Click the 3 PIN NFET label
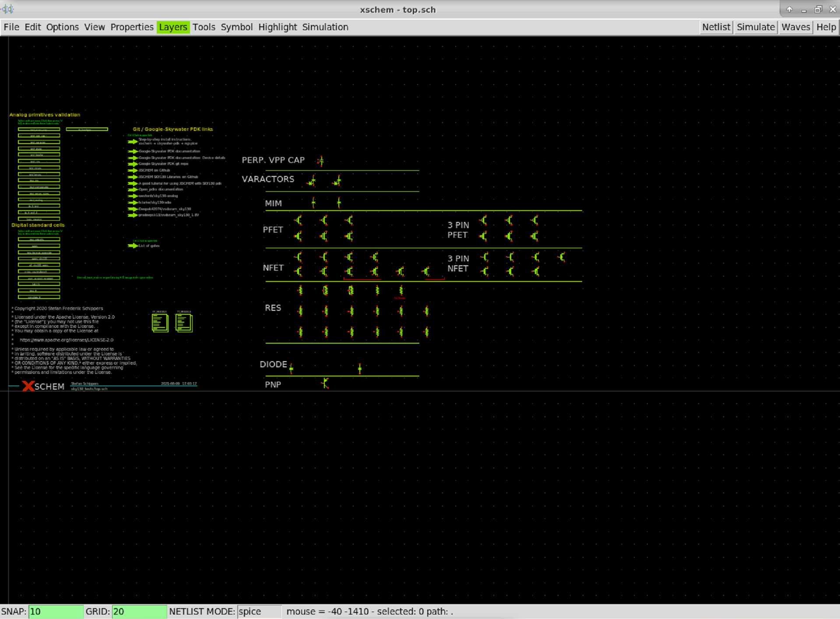Image resolution: width=840 pixels, height=619 pixels. (458, 264)
